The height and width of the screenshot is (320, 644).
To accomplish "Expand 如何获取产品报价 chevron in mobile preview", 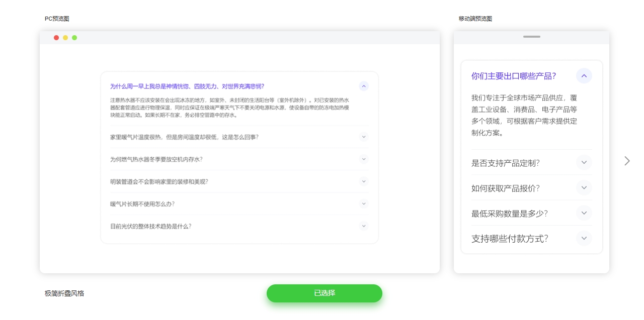I will tap(584, 188).
